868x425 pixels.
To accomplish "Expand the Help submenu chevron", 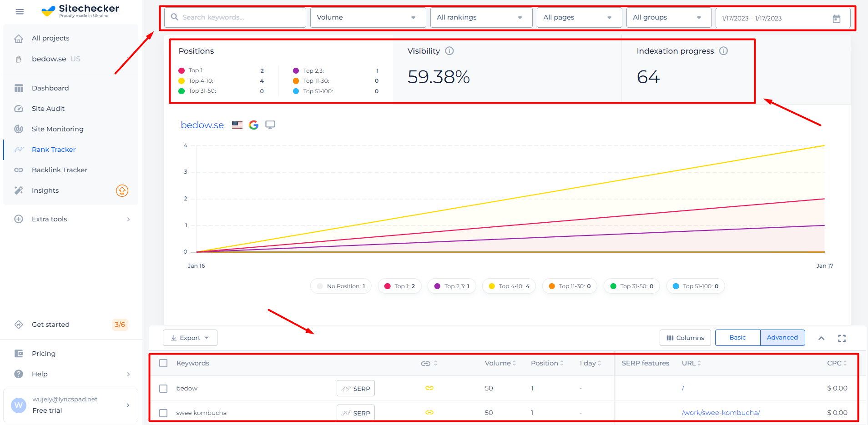I will point(128,374).
